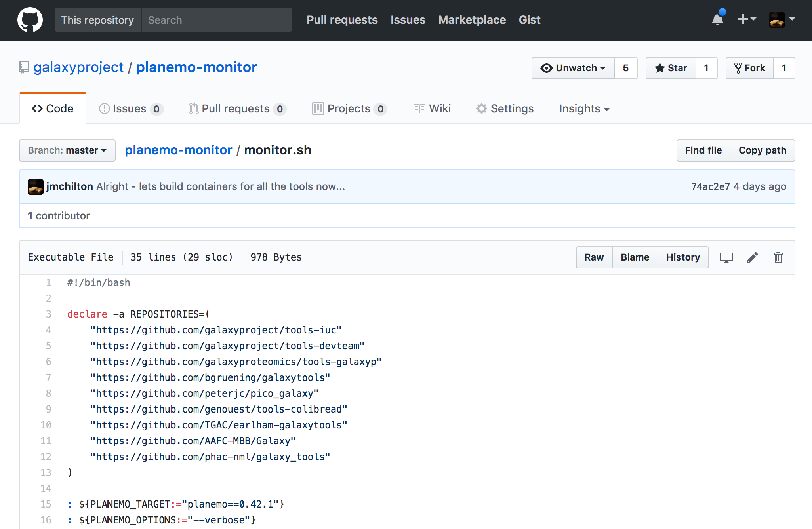Click the PLANEMO_OPTIONS line

162,520
